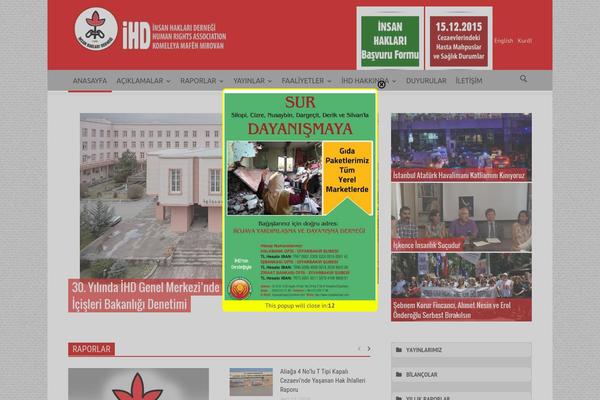
Task: Go to next Raporlar slide arrow
Action: 369,349
